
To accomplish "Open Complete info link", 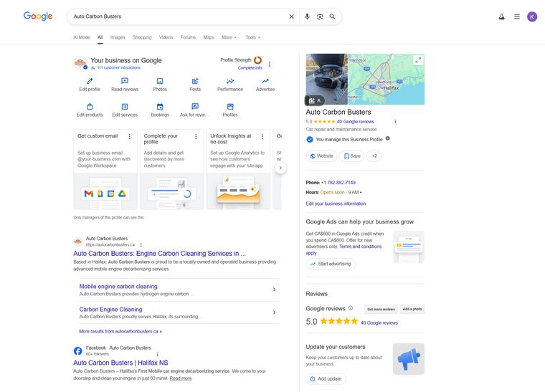I will tap(250, 68).
